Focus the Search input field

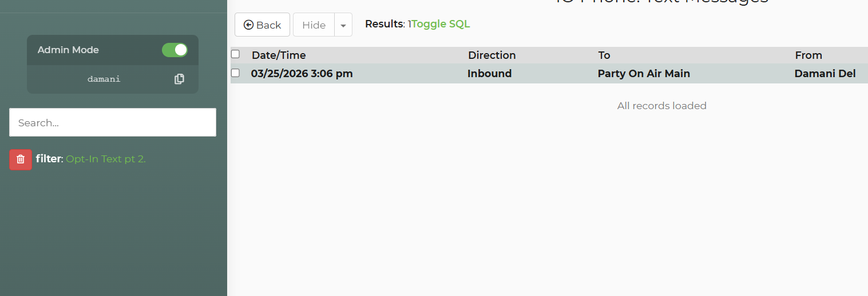pos(113,122)
